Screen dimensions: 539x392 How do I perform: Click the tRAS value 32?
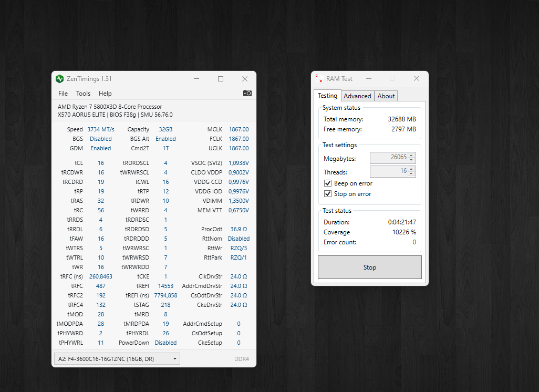(x=101, y=201)
